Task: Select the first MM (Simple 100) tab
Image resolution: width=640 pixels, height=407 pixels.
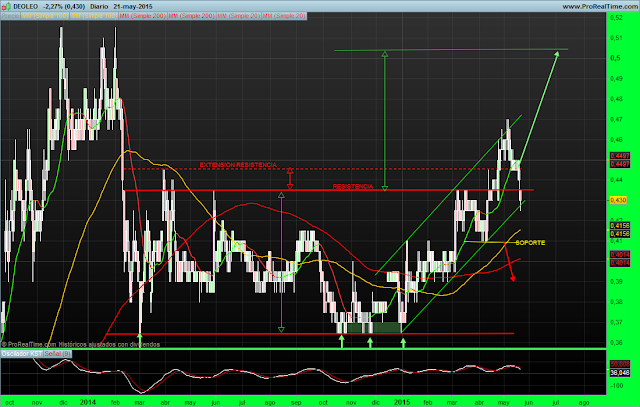Action: tap(45, 16)
